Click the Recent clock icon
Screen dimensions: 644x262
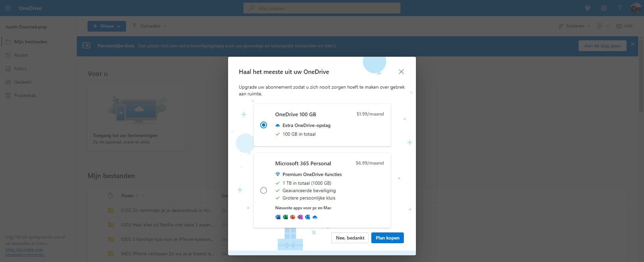coord(8,55)
